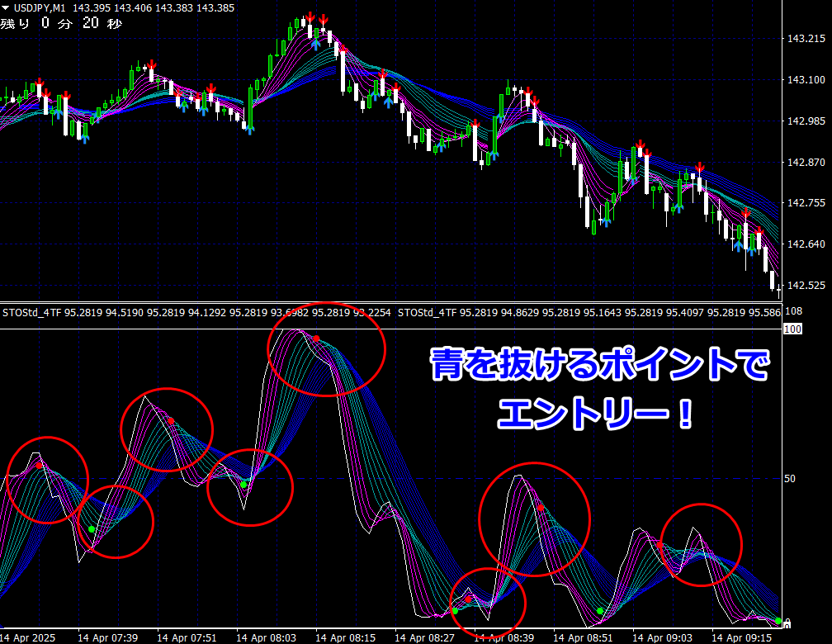Click the boxed 100 level label on indicator scale
The image size is (832, 644).
tap(792, 329)
